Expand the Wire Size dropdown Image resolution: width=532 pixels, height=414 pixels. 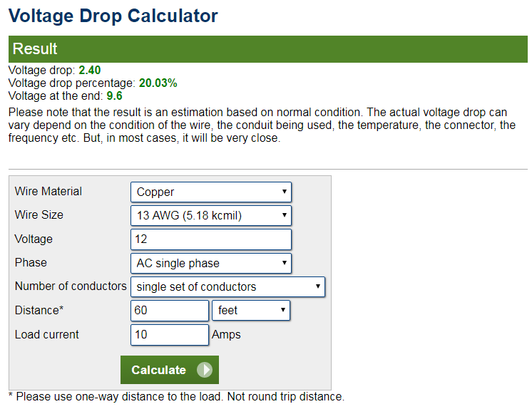pyautogui.click(x=211, y=215)
